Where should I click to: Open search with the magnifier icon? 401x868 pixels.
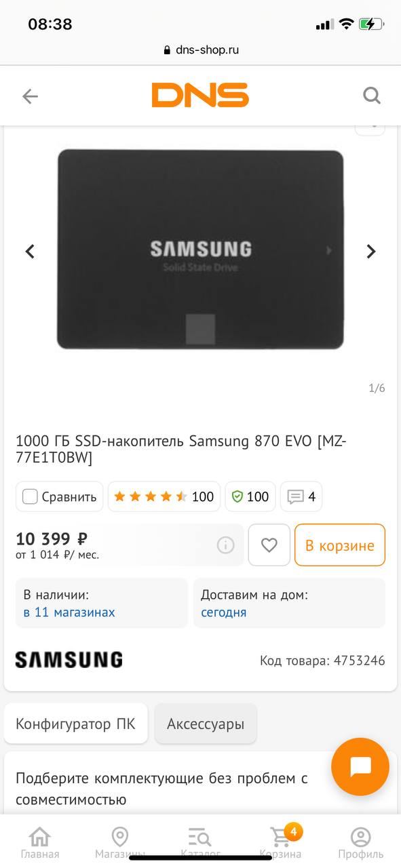(x=372, y=96)
